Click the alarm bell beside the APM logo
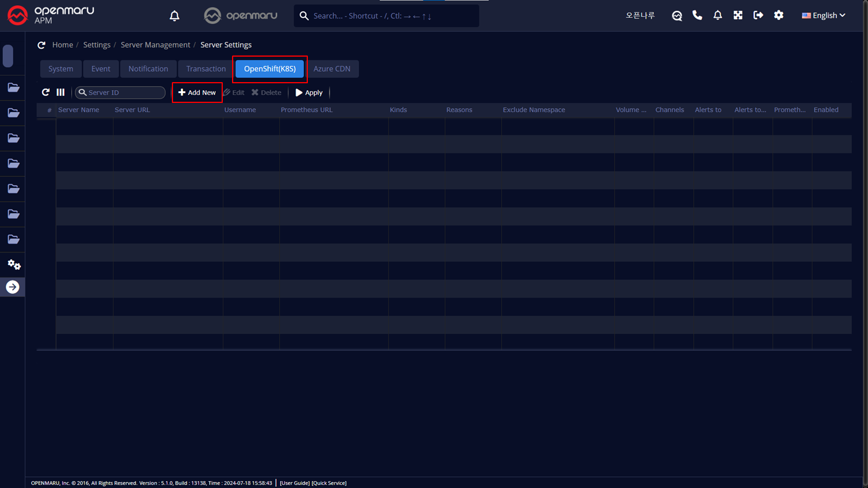868x488 pixels. click(x=174, y=16)
